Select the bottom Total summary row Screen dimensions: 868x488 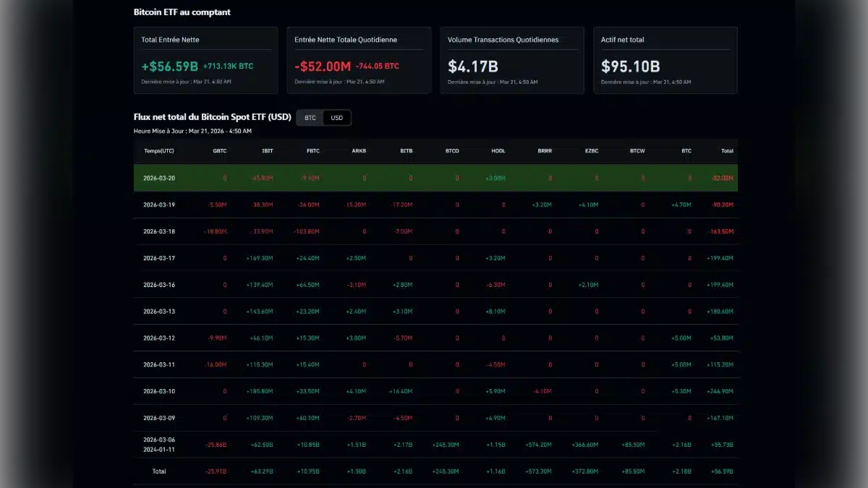click(x=434, y=471)
